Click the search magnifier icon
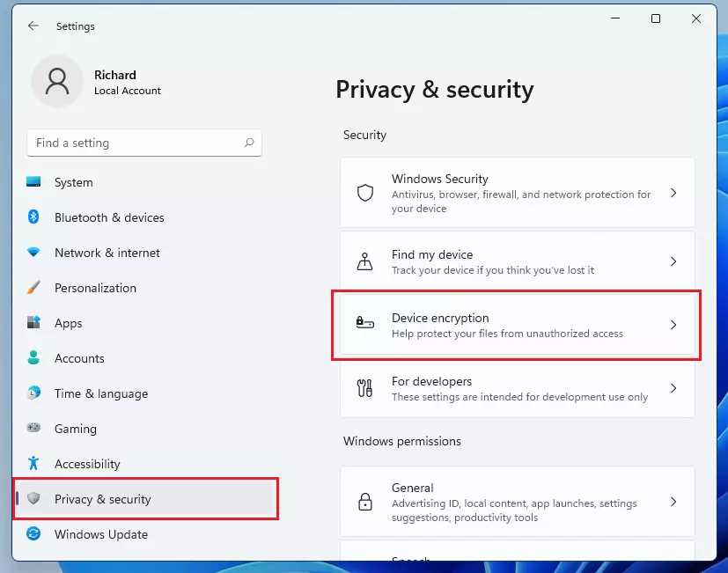This screenshot has height=573, width=728. [249, 143]
